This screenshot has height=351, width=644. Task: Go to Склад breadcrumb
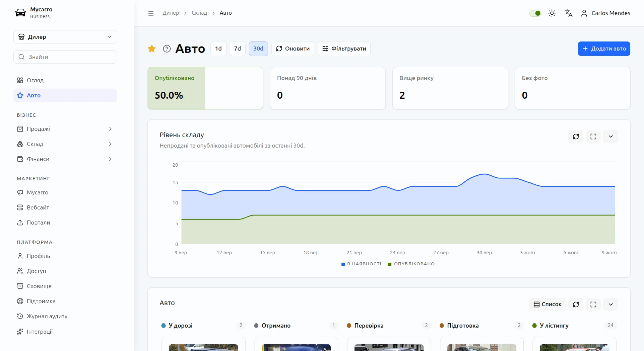point(199,13)
